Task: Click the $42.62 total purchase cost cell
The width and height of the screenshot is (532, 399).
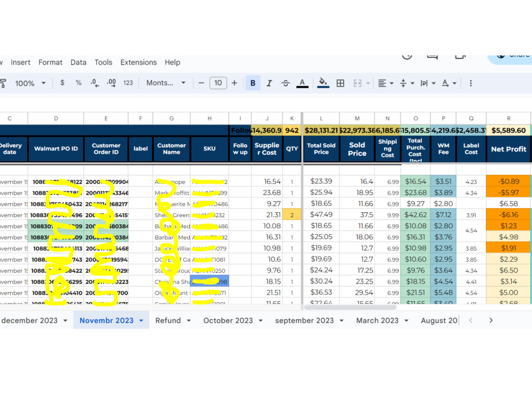Action: pyautogui.click(x=415, y=215)
